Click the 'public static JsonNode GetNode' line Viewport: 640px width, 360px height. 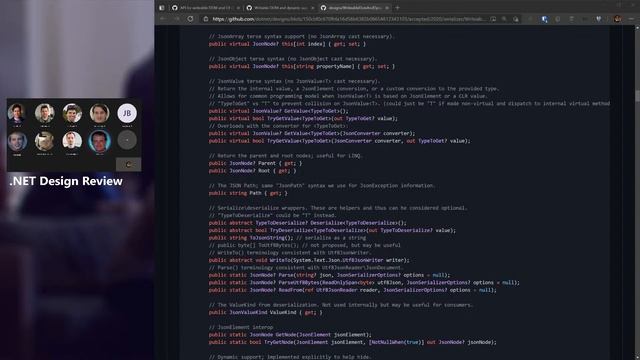[x=290, y=335]
